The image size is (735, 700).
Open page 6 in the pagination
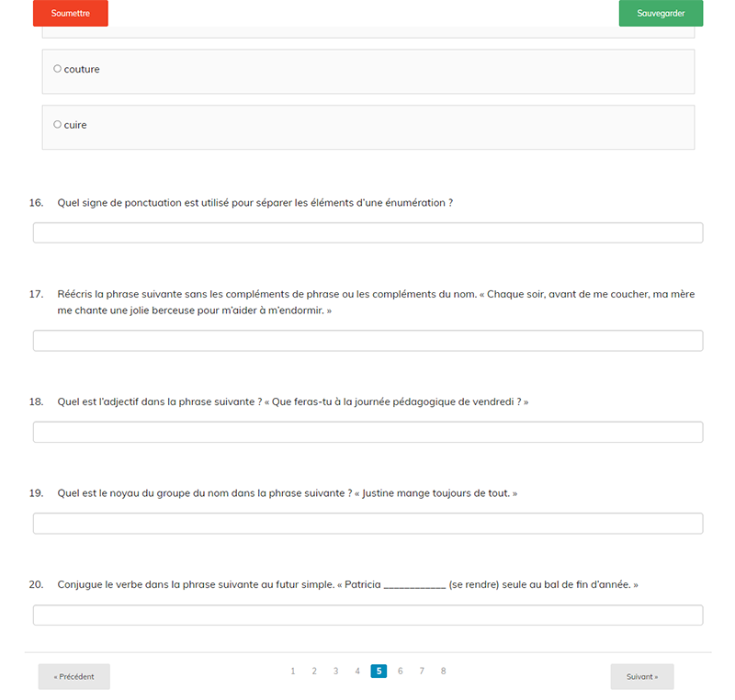(x=401, y=672)
